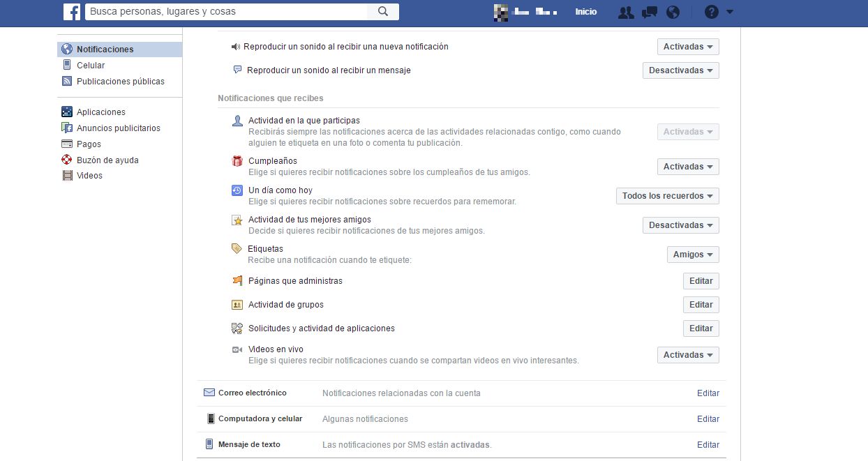
Task: Open the message sound Desactivadas dropdown
Action: pyautogui.click(x=680, y=70)
